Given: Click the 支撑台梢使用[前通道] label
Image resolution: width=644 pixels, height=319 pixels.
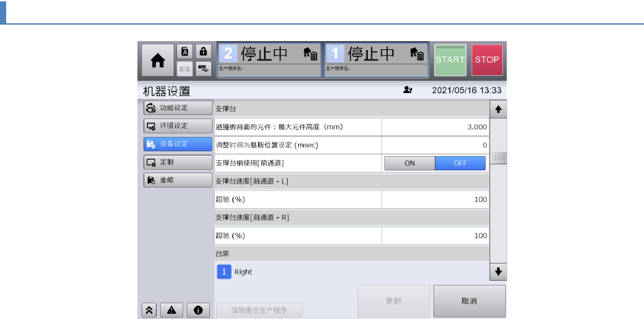Looking at the screenshot, I should [x=250, y=163].
